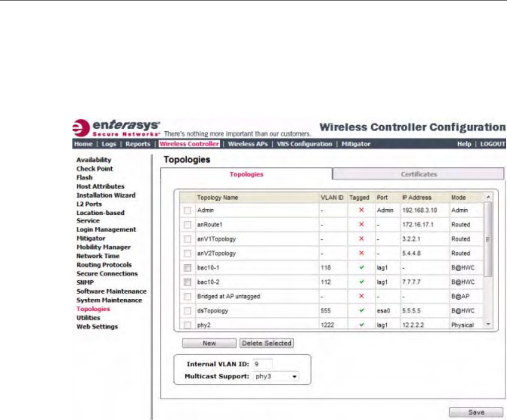Open Flash in the sidebar
This screenshot has height=420, width=507.
coord(84,178)
